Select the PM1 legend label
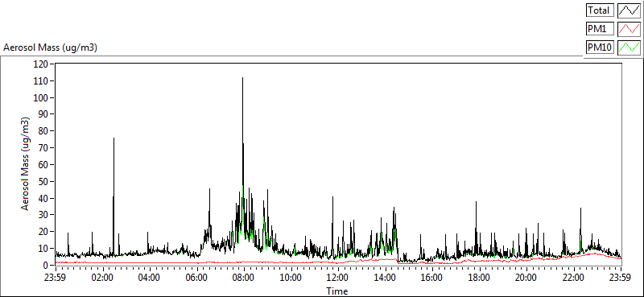Viewport: 644px width, 297px height. tap(600, 29)
